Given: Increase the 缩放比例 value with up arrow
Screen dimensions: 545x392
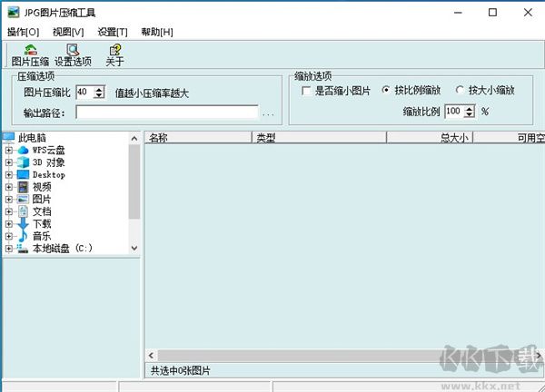Looking at the screenshot, I should pos(470,109).
